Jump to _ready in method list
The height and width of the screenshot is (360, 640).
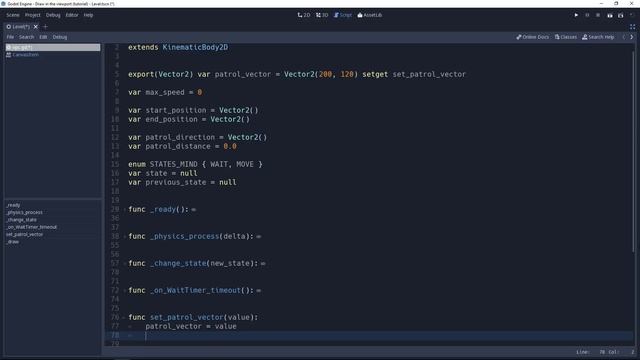click(x=13, y=205)
